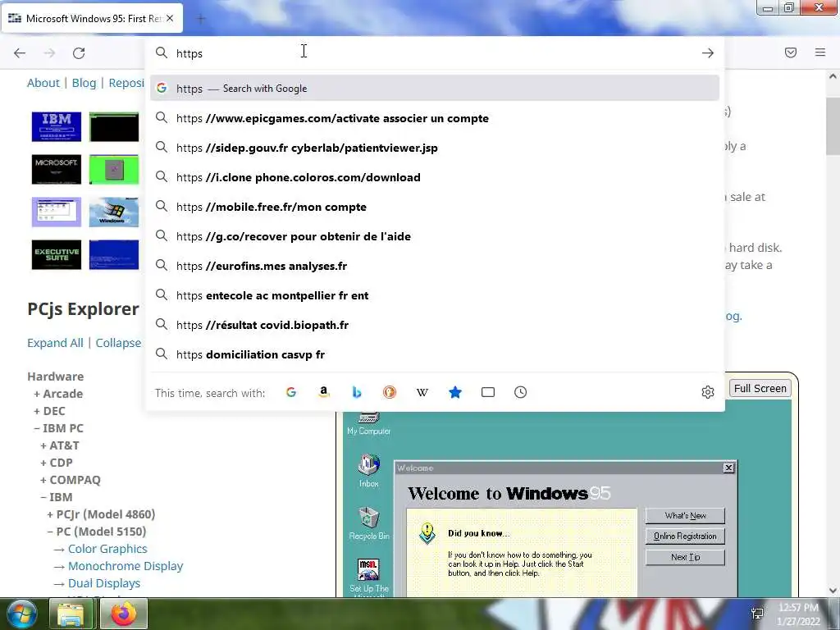Click the Next Tip button
The image size is (840, 630).
[x=685, y=557]
